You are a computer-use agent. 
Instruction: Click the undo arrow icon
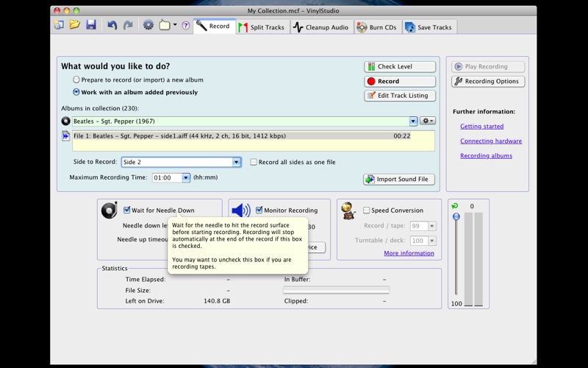[112, 25]
